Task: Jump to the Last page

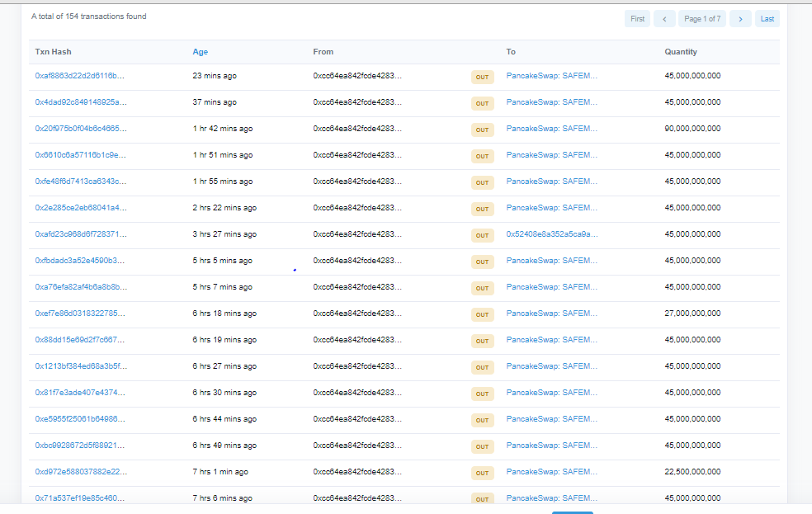Action: point(767,19)
